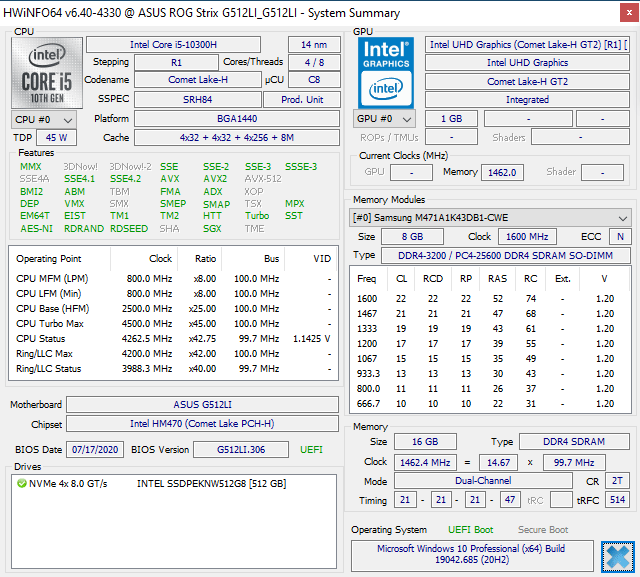Expand the Samsung memory module dropdown
Image resolution: width=640 pixels, height=577 pixels.
pyautogui.click(x=490, y=218)
